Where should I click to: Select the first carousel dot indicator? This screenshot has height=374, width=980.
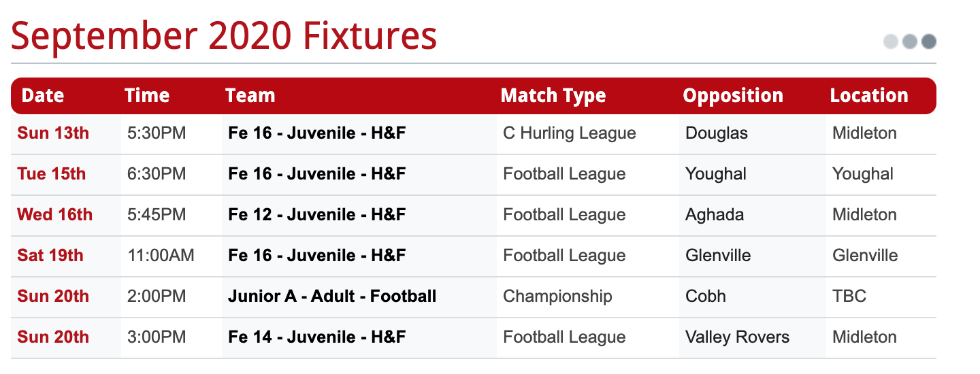click(891, 41)
